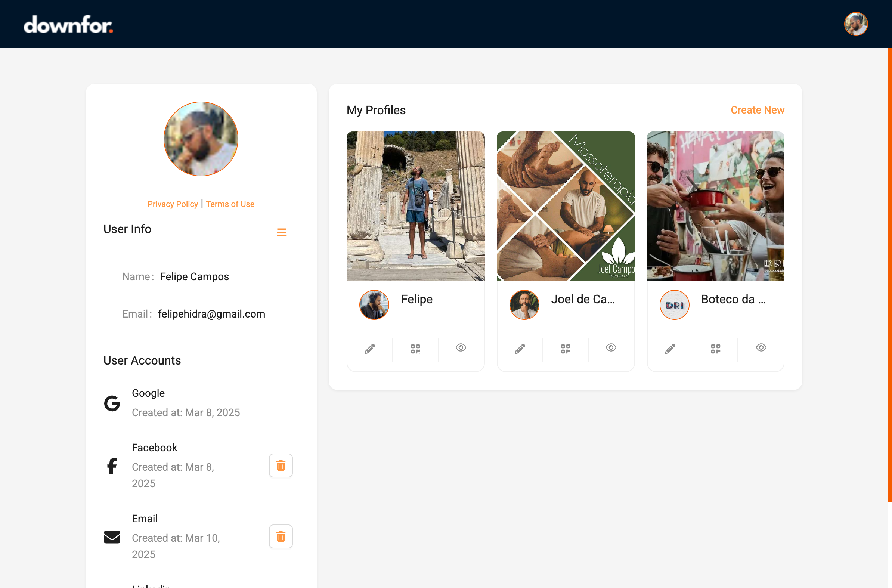The width and height of the screenshot is (892, 588).
Task: View the Felipe profile via eye icon
Action: click(461, 348)
